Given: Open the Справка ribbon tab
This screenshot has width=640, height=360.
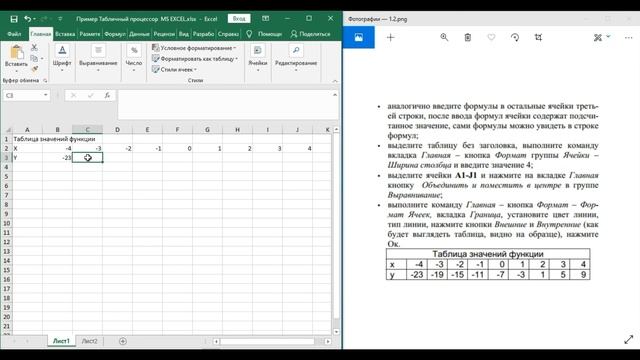Looking at the screenshot, I should 228,34.
